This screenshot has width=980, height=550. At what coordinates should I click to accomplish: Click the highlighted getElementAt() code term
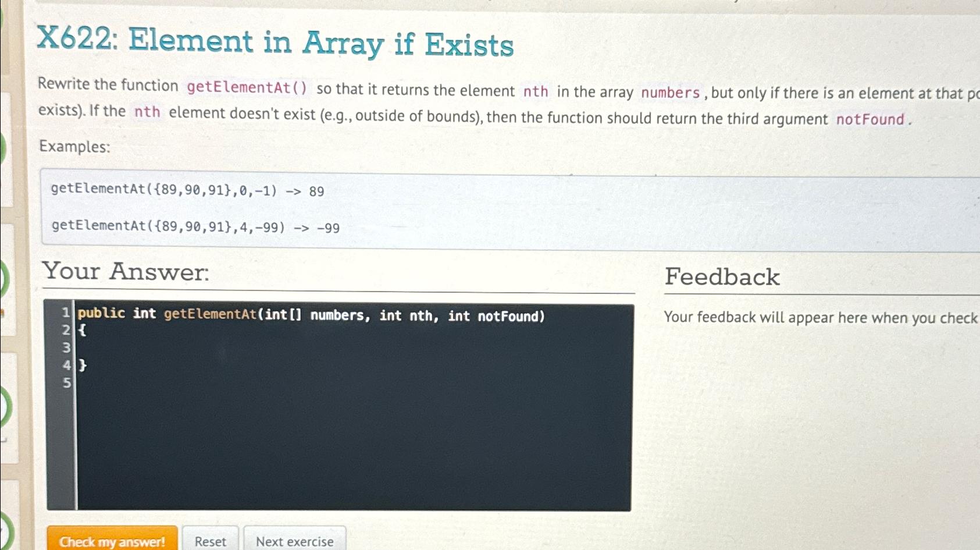pyautogui.click(x=247, y=87)
